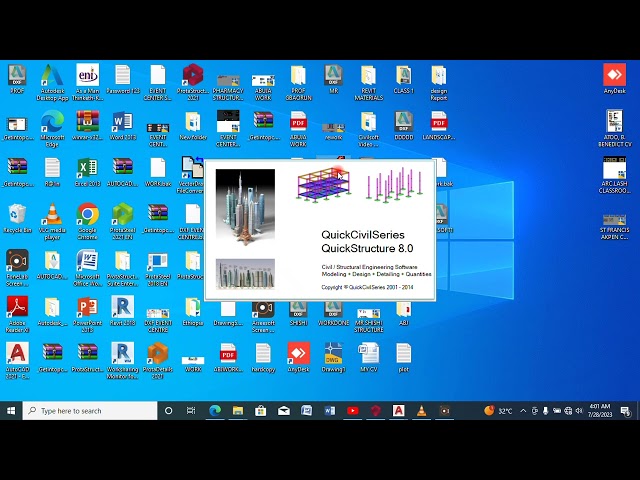Viewport: 640px width, 480px height.
Task: Launch the PowerPoint 2013 shortcut
Action: 87,315
